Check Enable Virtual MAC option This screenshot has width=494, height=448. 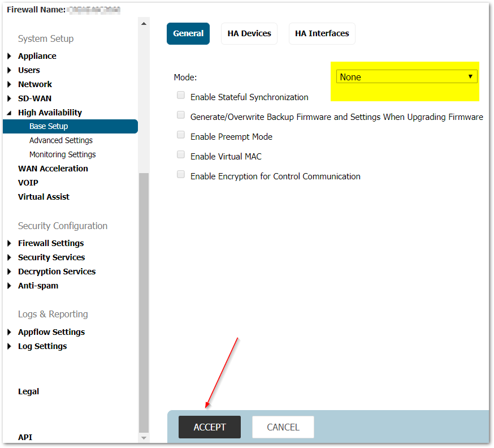point(181,154)
